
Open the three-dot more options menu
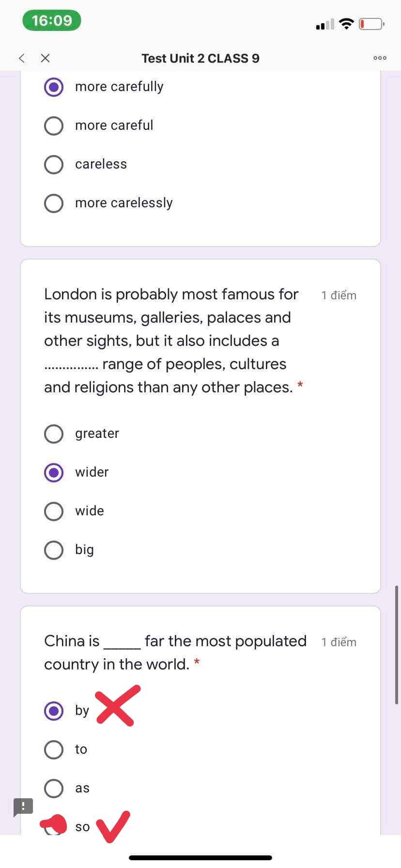click(380, 58)
